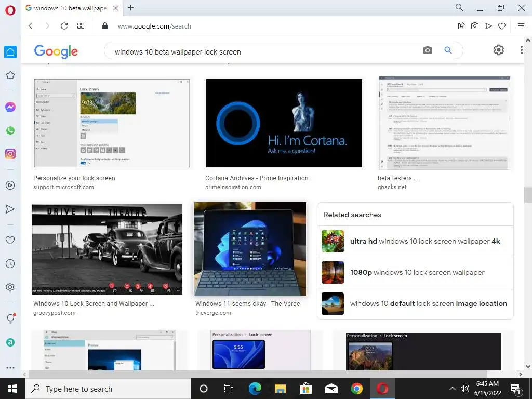Image resolution: width=532 pixels, height=399 pixels.
Task: Click Type here to search box
Action: click(x=108, y=389)
